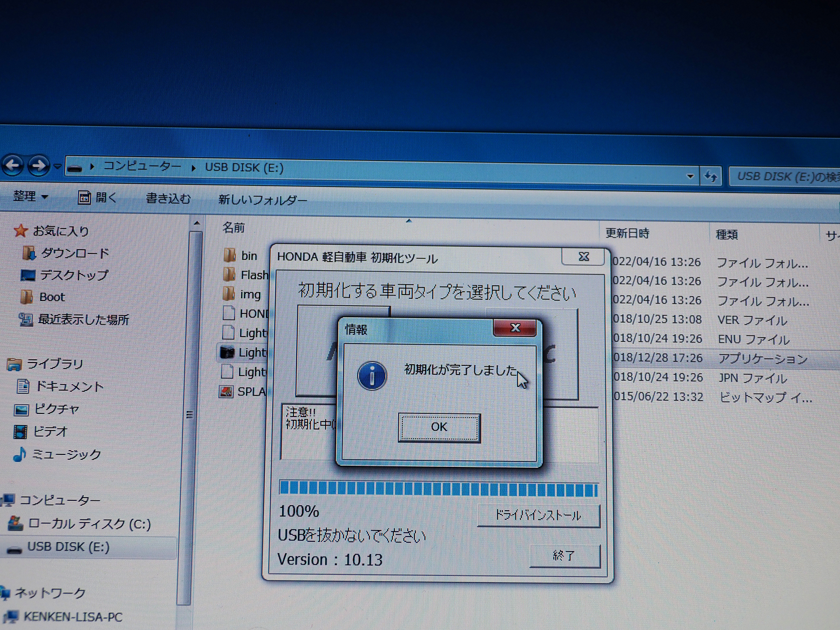Select ネットワーク in navigation pane
The width and height of the screenshot is (840, 630).
tap(50, 593)
